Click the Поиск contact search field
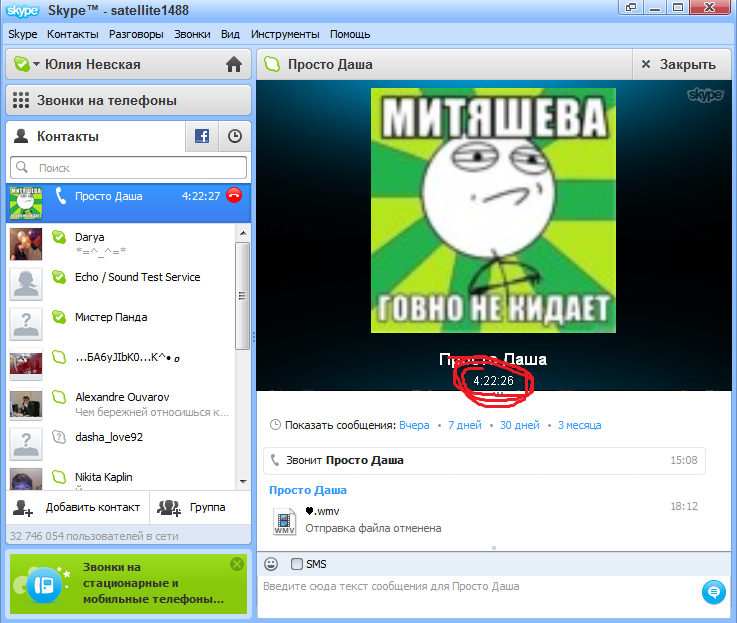The height and width of the screenshot is (623, 737). click(x=128, y=167)
